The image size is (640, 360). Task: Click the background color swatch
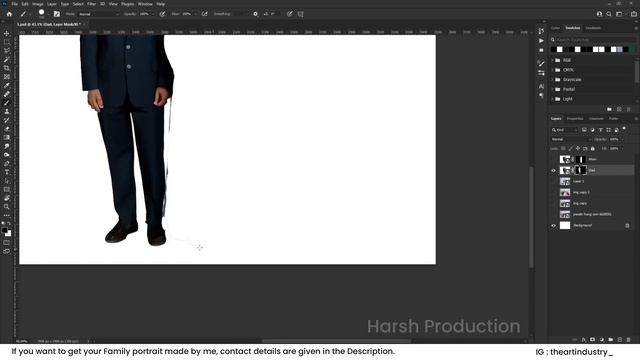pyautogui.click(x=9, y=234)
